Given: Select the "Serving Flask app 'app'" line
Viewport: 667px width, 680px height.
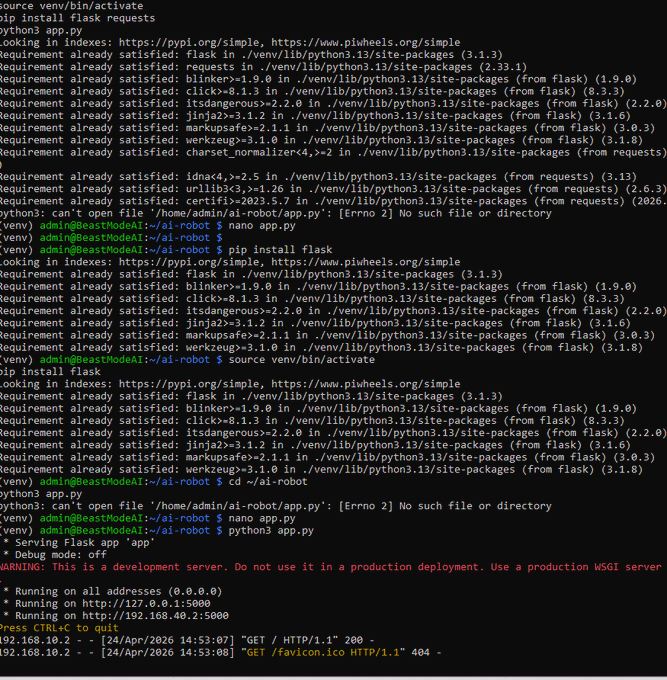Looking at the screenshot, I should pos(79,543).
